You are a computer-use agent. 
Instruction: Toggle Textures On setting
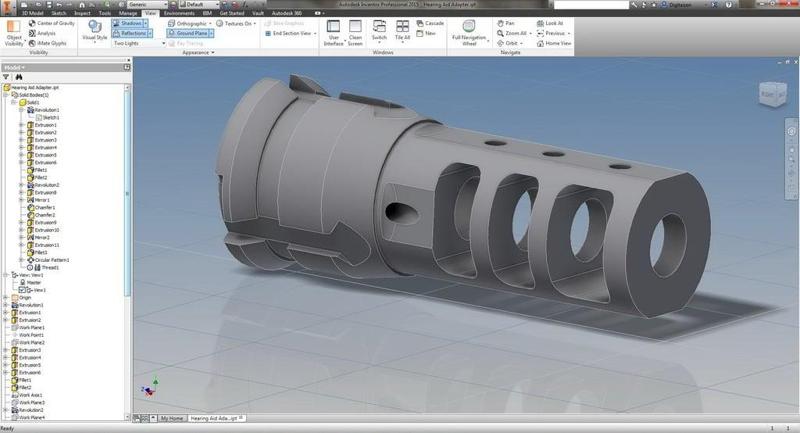tap(234, 23)
